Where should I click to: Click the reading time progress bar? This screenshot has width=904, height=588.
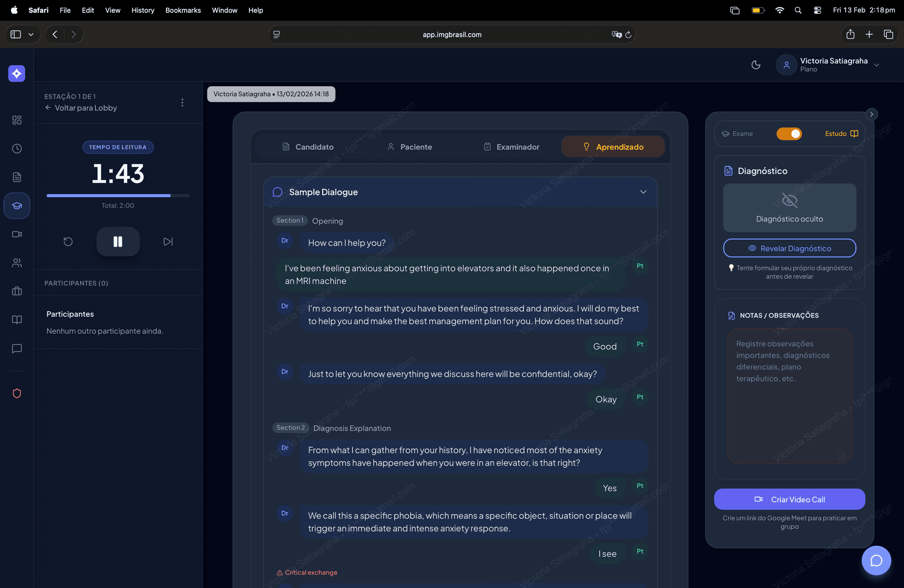pyautogui.click(x=118, y=196)
